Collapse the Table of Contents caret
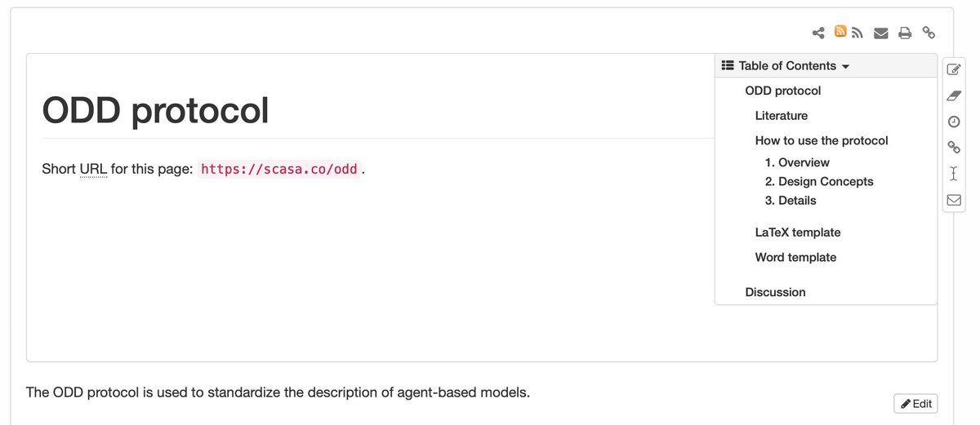Viewport: 980px width, 425px height. click(845, 66)
